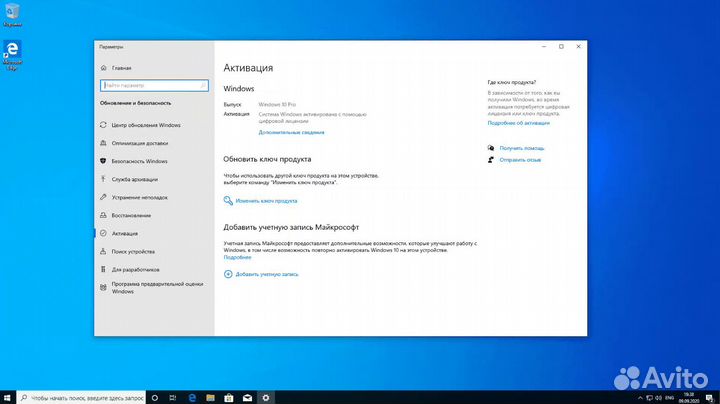Click the help chat icon by Получить помощь

pos(491,148)
